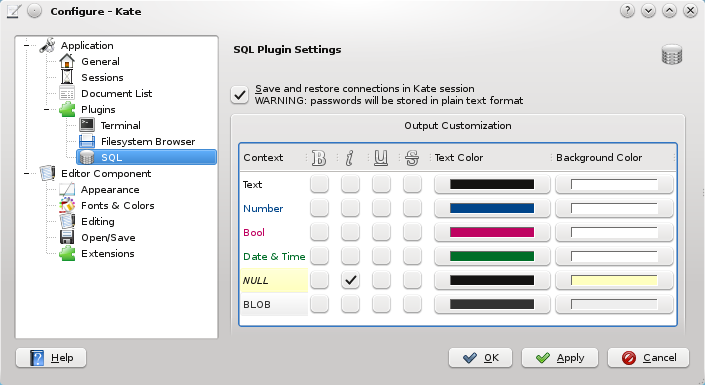Image resolution: width=705 pixels, height=385 pixels.
Task: Click the Document List icon
Action: coord(67,94)
